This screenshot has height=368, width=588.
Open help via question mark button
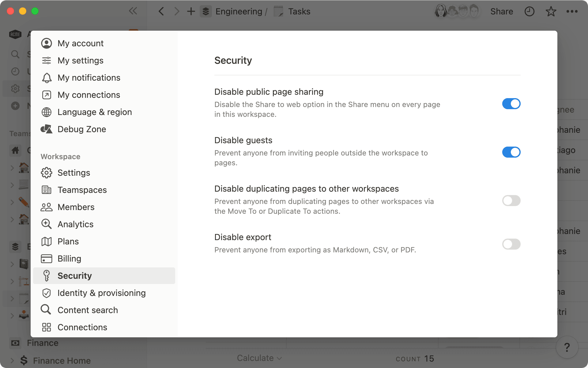click(567, 347)
